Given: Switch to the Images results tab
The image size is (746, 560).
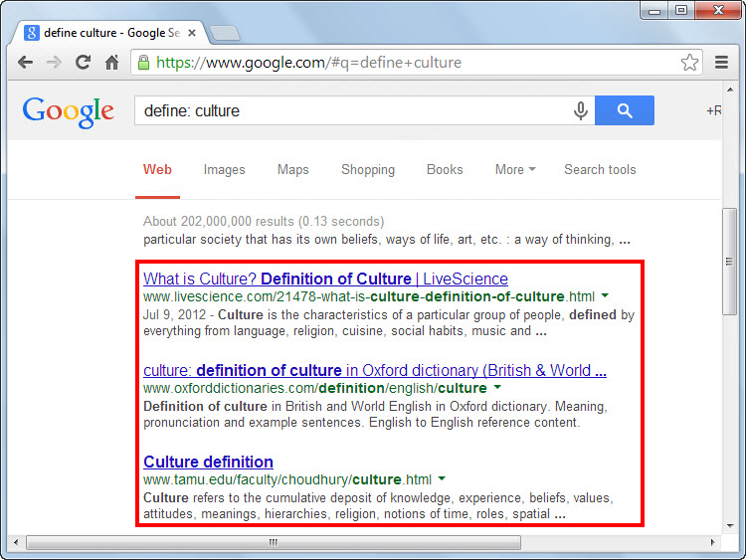Looking at the screenshot, I should (224, 170).
